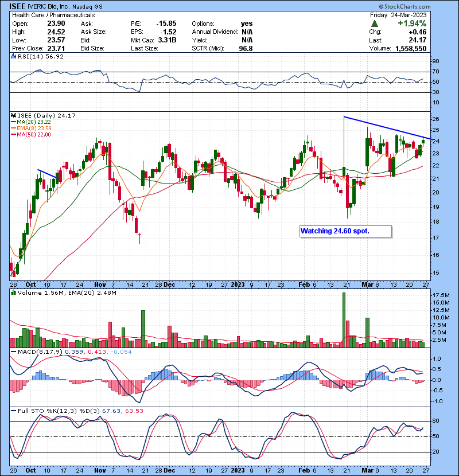Click the stochastic %D value 63.53
The height and width of the screenshot is (476, 459).
tap(134, 411)
